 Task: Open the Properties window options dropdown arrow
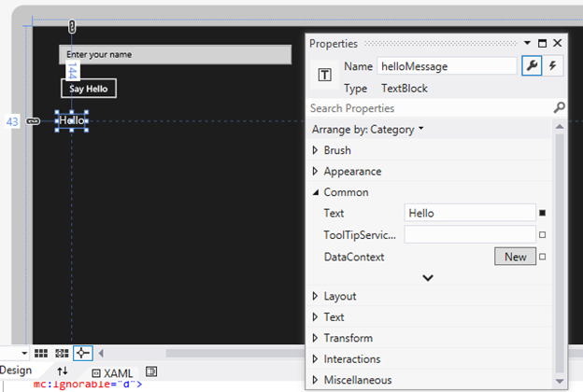[x=527, y=43]
